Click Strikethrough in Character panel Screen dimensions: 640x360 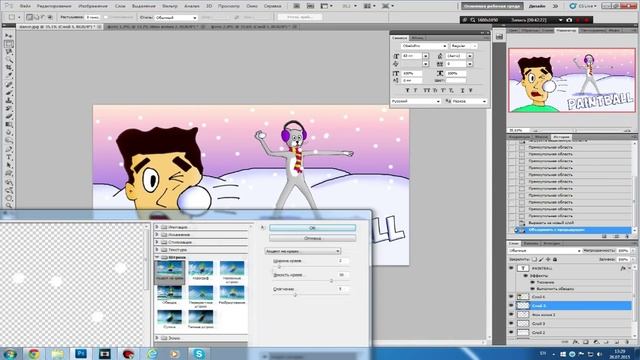pyautogui.click(x=470, y=90)
